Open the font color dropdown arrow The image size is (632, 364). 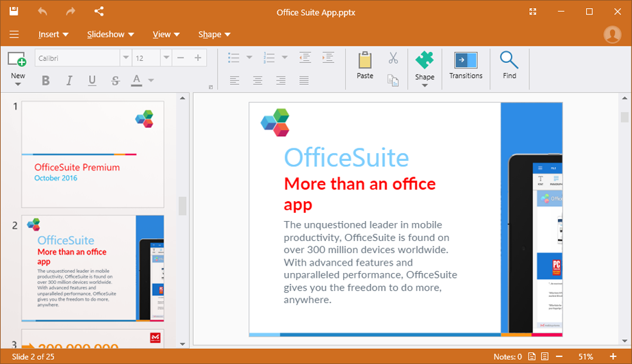(151, 81)
